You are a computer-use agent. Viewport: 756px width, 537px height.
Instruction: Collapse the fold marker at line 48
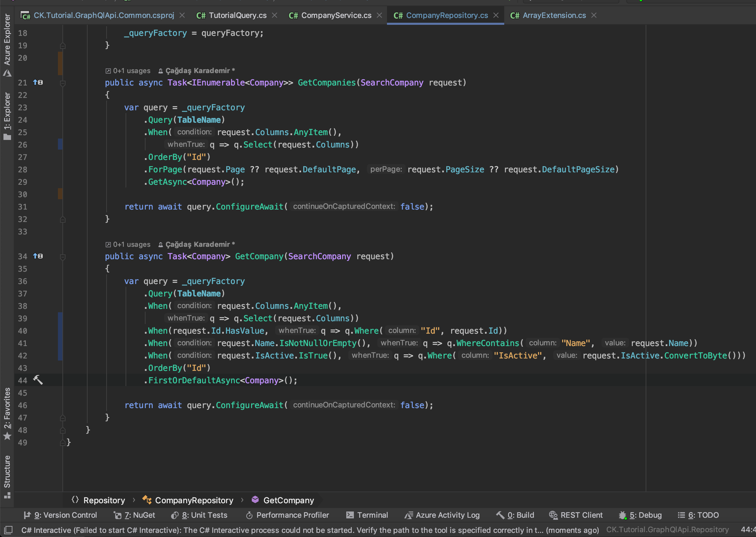point(63,430)
